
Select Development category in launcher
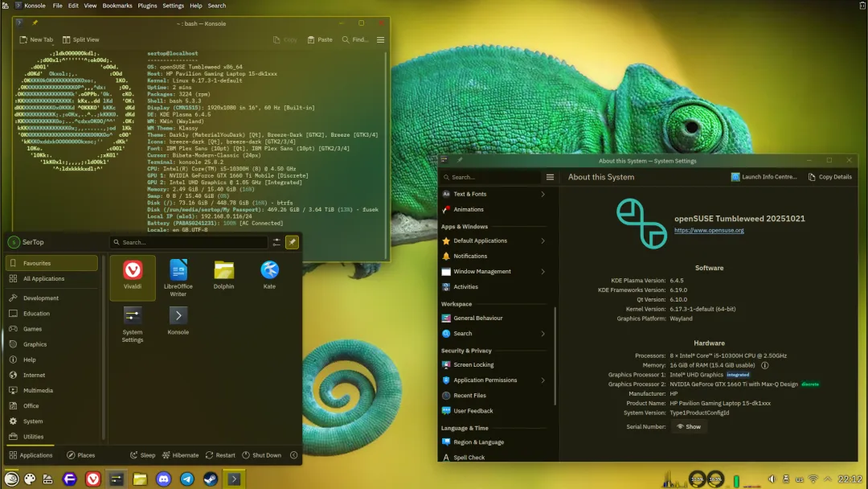pos(51,298)
